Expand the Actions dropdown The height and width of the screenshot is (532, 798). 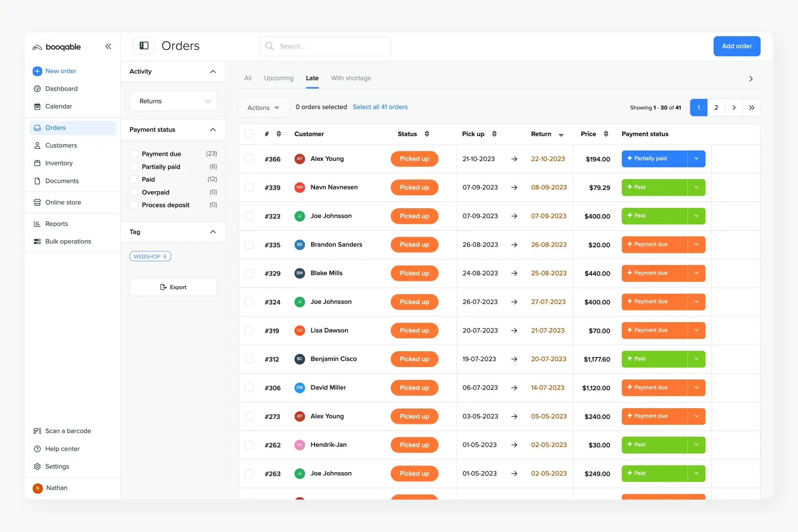263,108
